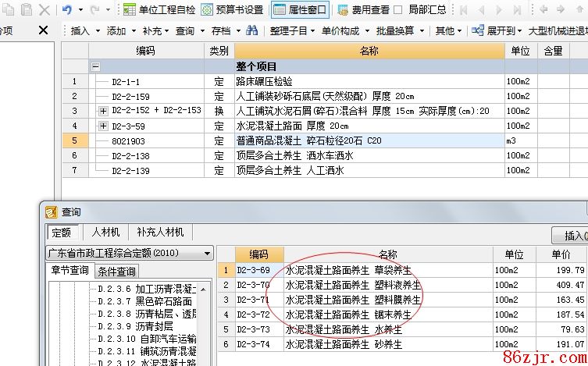Viewport: 588px width, 366px height.
Task: Open 预算书设置 budget settings
Action: click(232, 10)
